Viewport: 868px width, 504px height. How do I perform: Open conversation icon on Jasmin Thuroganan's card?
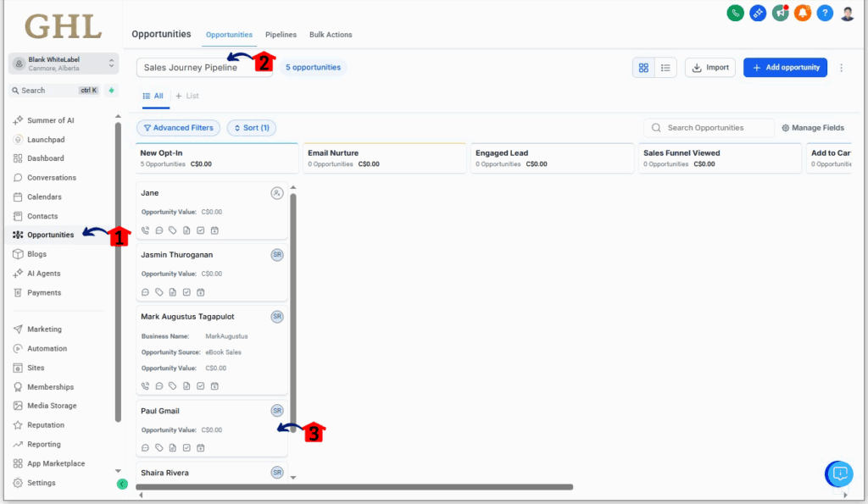click(x=145, y=292)
